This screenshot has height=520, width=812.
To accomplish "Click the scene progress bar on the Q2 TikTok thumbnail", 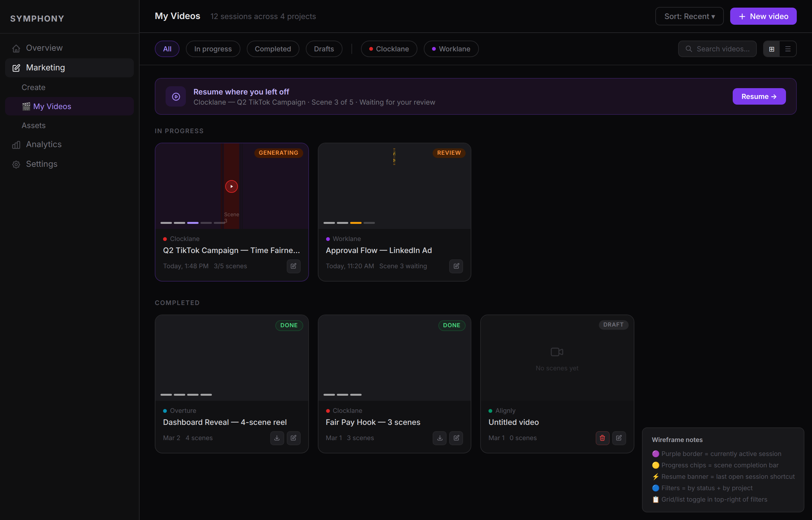I will tap(193, 223).
